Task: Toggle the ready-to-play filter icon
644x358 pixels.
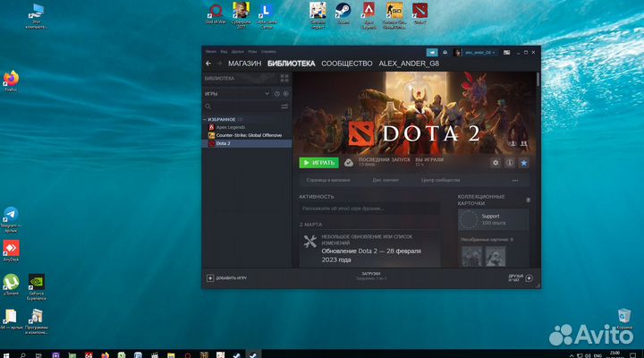Action: 286,94
